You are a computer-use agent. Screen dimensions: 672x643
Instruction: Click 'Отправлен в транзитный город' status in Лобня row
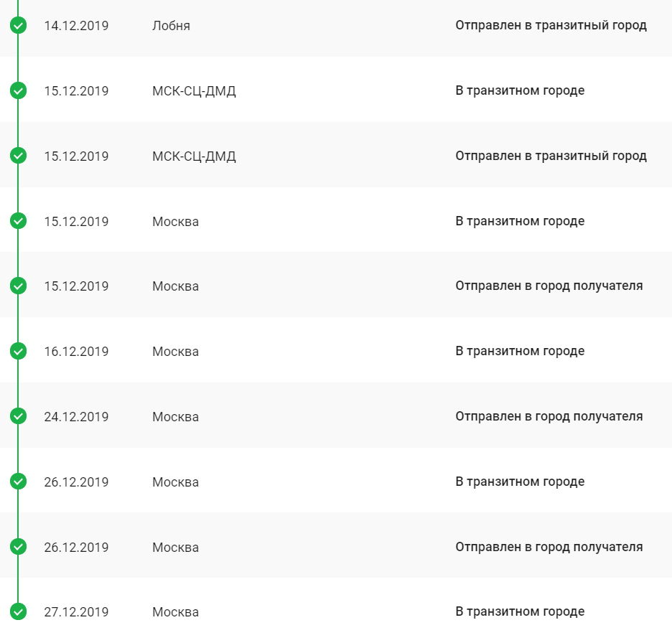[x=551, y=26]
